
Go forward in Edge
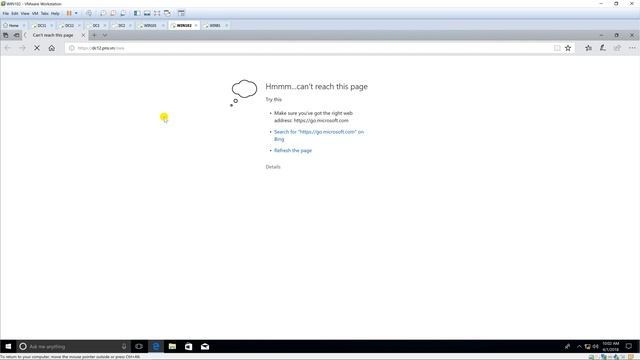(22, 48)
